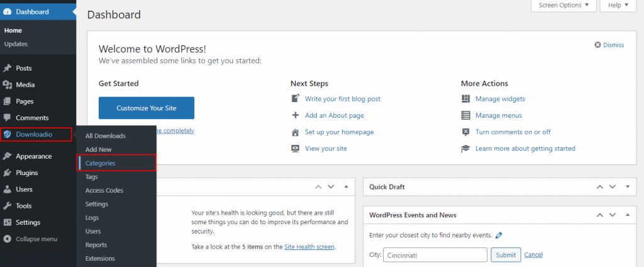Click Learn more about getting started link

click(525, 149)
